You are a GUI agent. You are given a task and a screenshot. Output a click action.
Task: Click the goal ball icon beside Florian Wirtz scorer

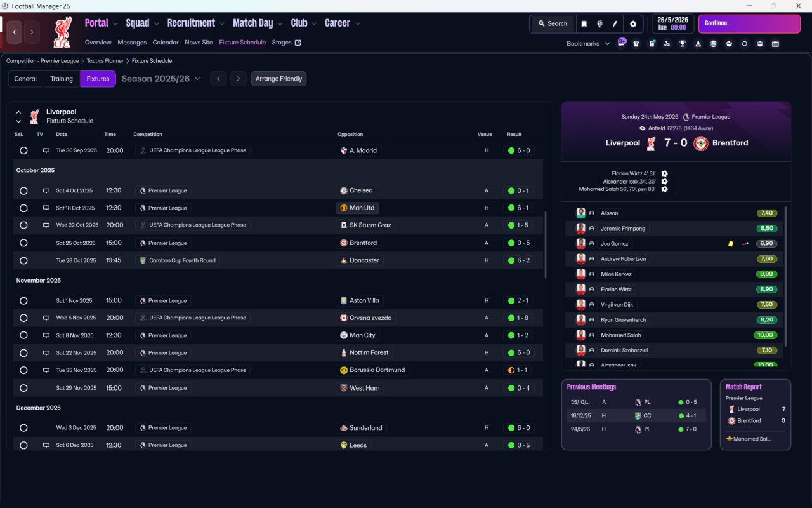[x=664, y=173]
